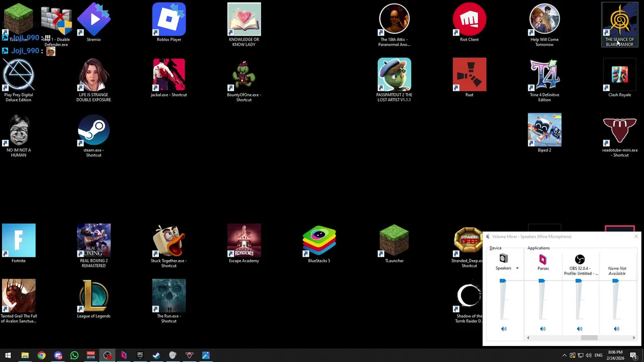Open Epic Games Launcher from taskbar
644x362 pixels.
coord(140,355)
